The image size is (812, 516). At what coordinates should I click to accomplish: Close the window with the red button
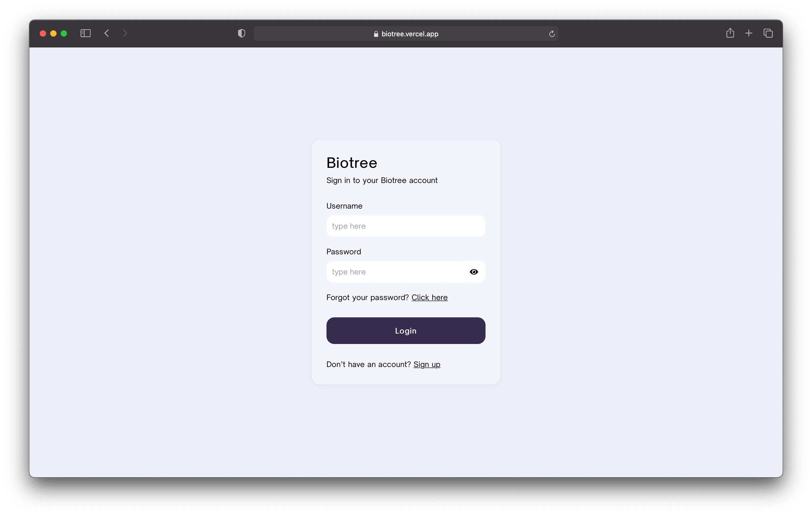pos(43,33)
